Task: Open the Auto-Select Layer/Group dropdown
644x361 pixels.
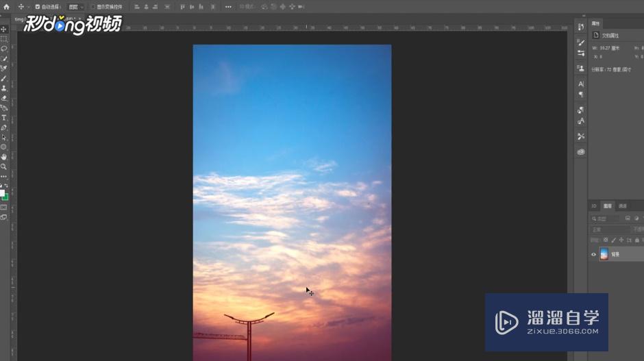Action: pyautogui.click(x=75, y=7)
